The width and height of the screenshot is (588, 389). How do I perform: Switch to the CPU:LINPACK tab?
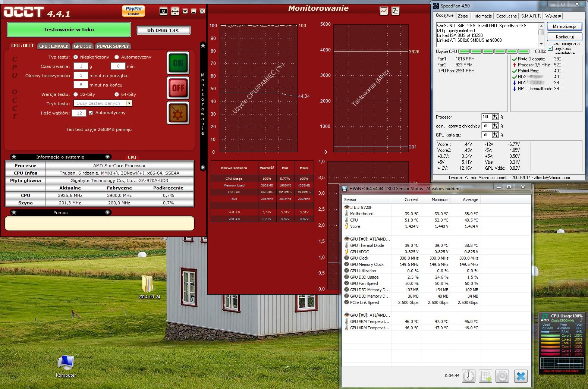point(54,46)
